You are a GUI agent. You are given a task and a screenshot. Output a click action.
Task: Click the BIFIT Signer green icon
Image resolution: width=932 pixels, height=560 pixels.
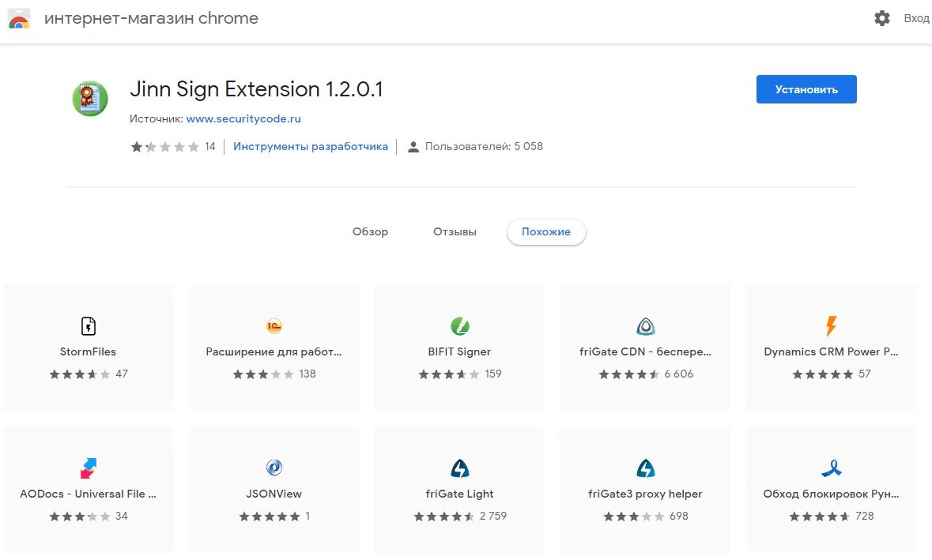(x=459, y=326)
